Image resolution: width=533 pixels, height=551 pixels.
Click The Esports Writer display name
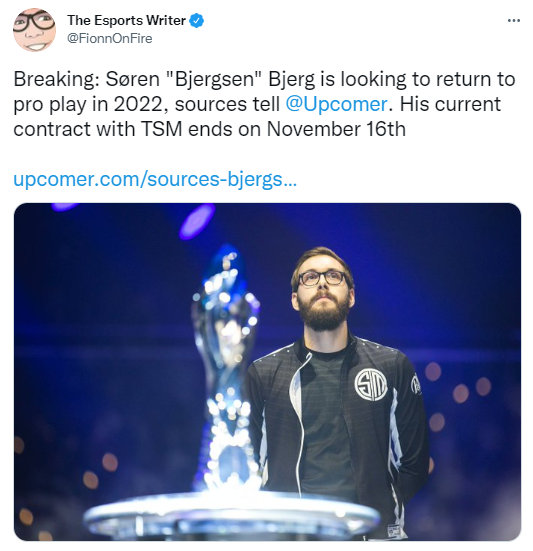[126, 20]
